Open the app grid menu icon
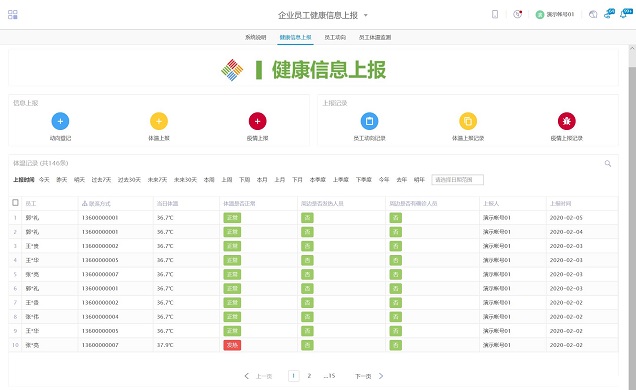Viewport: 636px width, 390px height. 13,15
